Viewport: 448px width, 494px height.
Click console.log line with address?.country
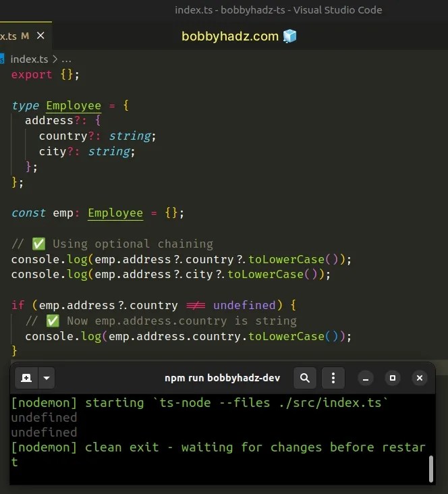point(181,260)
